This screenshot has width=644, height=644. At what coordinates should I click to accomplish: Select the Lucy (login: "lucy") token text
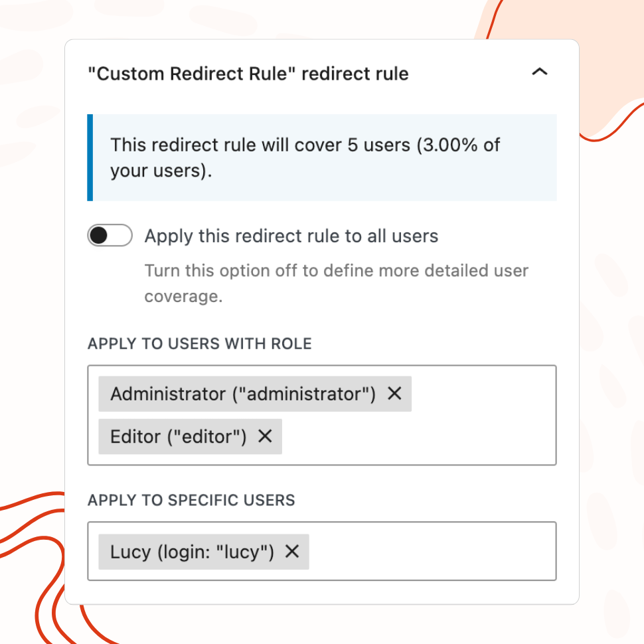(x=192, y=552)
